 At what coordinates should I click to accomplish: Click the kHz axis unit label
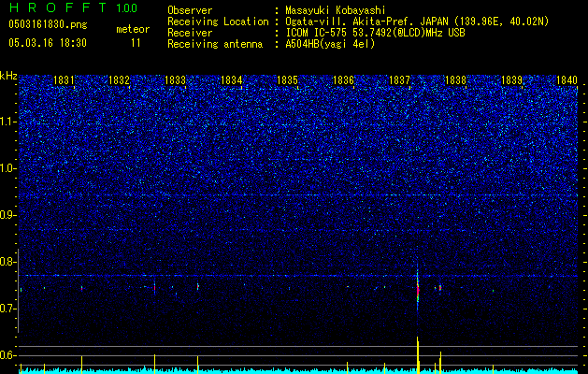click(x=8, y=76)
